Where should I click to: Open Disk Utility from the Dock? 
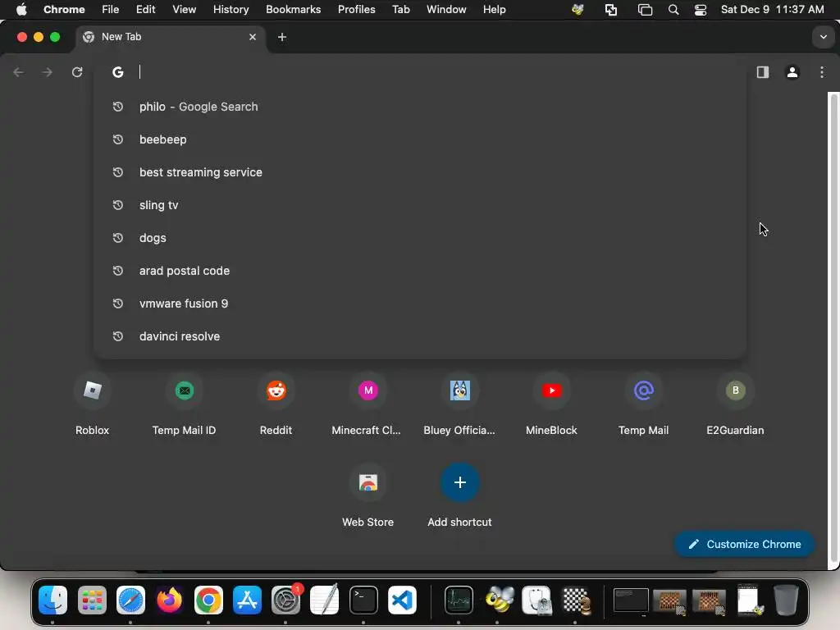pos(536,600)
